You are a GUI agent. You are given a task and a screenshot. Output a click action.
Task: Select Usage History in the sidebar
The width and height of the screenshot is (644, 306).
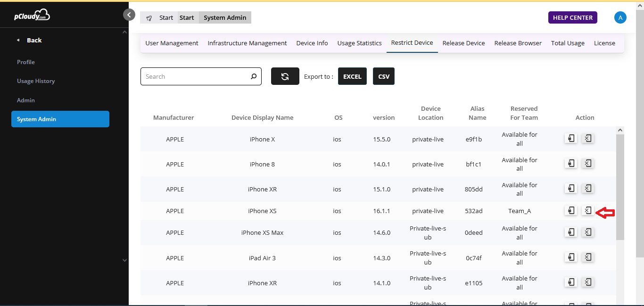(36, 81)
